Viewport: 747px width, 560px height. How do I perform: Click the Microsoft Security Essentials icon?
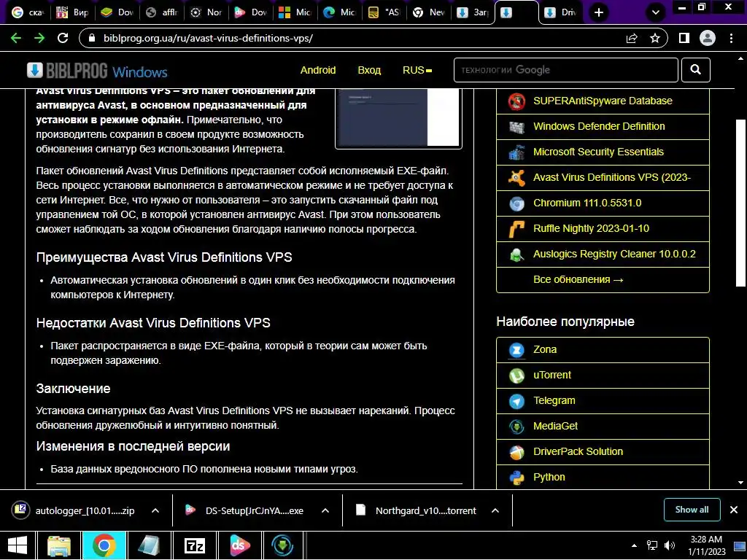point(516,152)
